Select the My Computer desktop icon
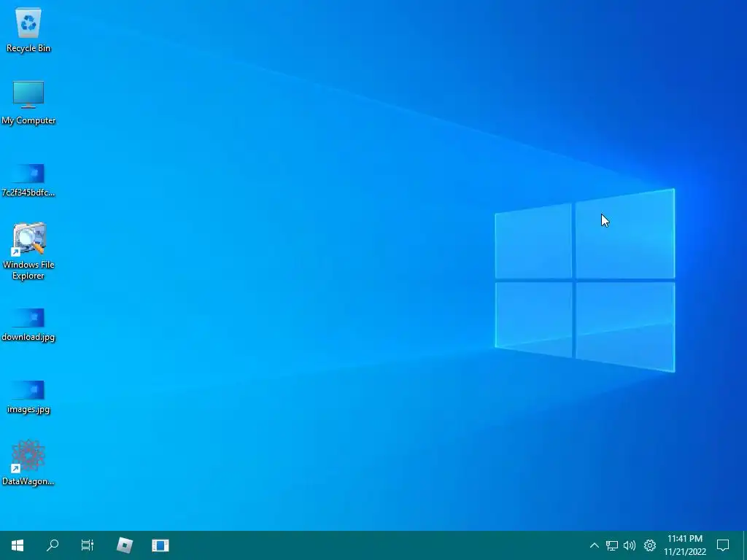The height and width of the screenshot is (560, 747). [x=28, y=103]
